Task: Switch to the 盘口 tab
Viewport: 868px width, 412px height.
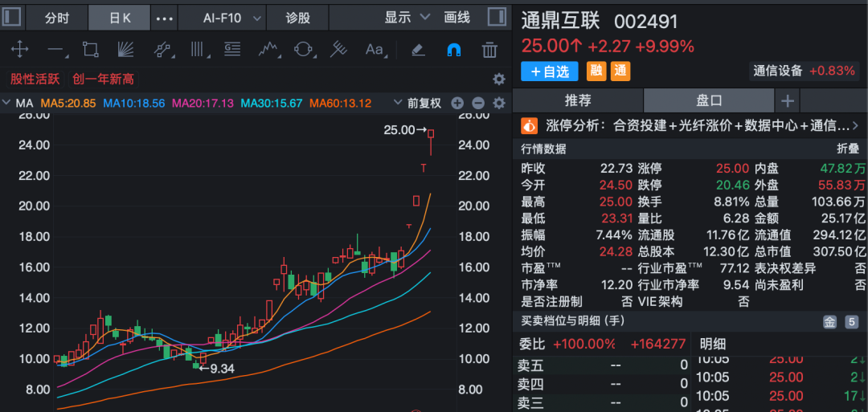Action: (x=709, y=100)
